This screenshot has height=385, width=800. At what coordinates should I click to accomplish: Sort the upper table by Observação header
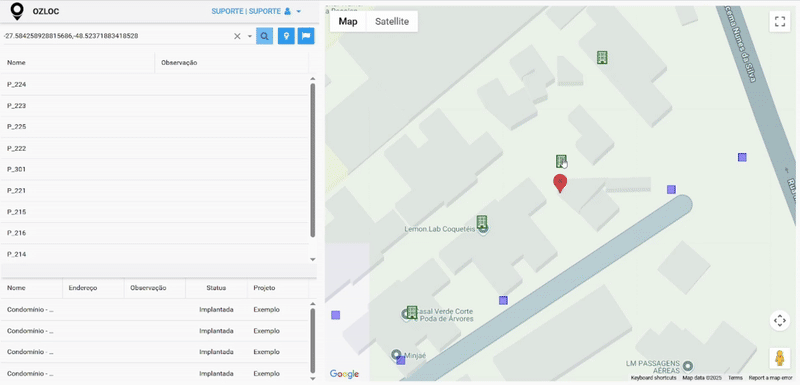click(232, 63)
